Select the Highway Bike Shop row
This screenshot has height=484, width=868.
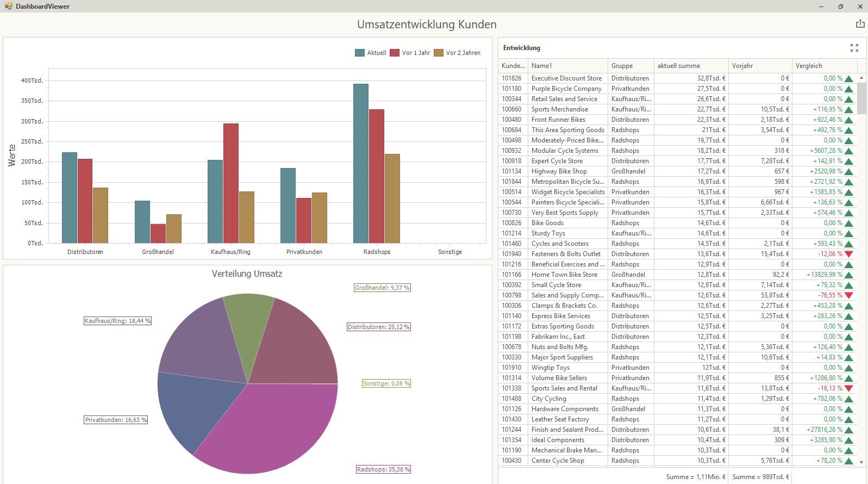559,171
